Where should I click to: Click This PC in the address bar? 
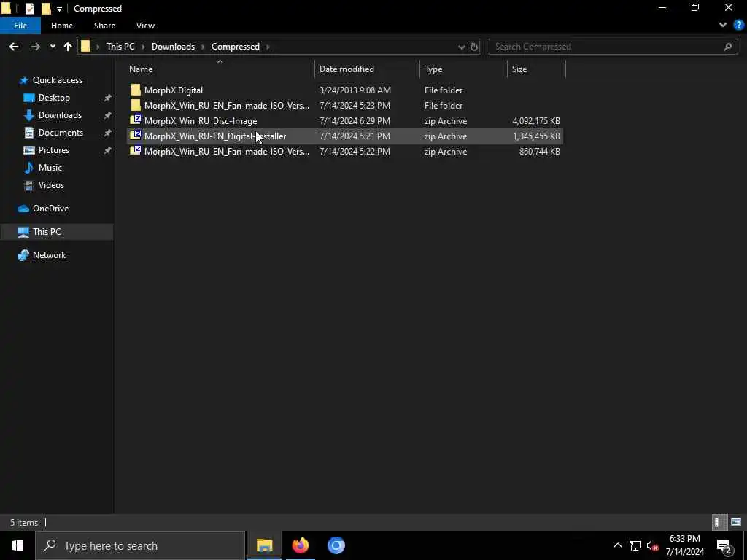pyautogui.click(x=120, y=47)
